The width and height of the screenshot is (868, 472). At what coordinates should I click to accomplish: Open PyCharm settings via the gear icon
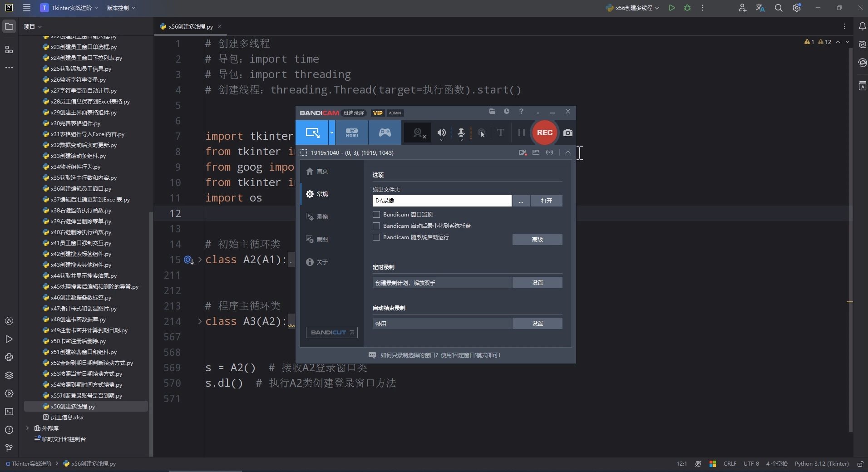pyautogui.click(x=797, y=8)
